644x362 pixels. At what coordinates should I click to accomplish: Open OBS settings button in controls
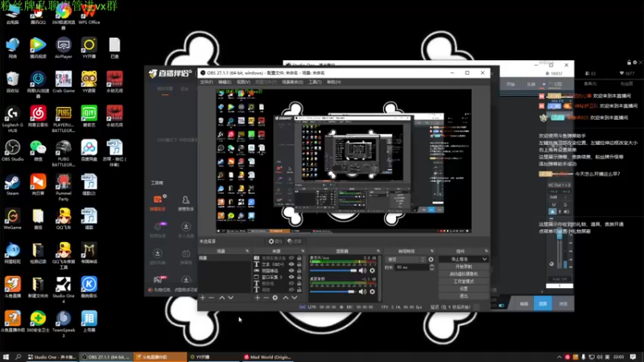(x=464, y=289)
